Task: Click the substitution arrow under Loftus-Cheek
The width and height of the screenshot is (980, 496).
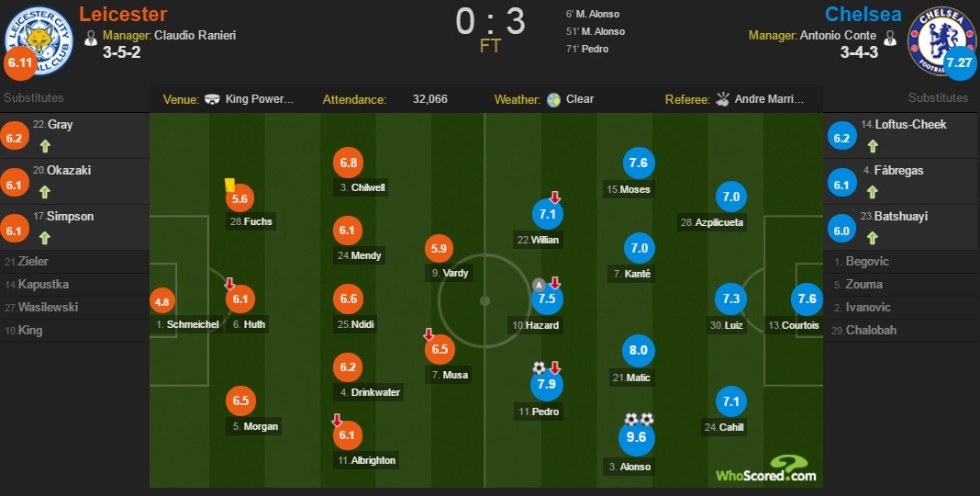Action: click(872, 146)
